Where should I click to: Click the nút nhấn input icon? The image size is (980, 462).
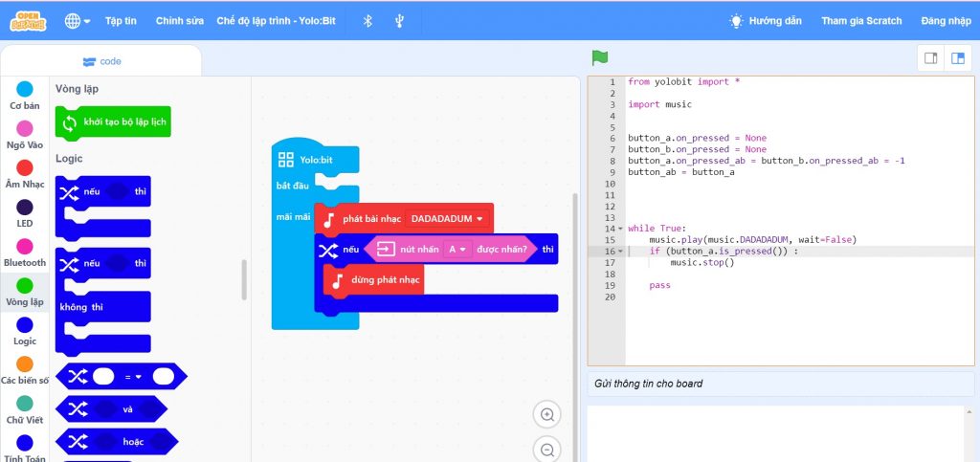[386, 250]
